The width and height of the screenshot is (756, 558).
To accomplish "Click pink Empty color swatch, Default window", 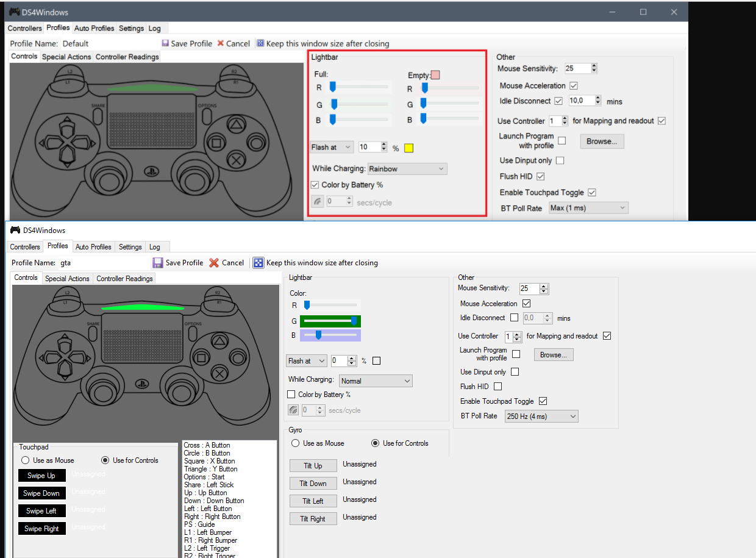I will tap(435, 76).
